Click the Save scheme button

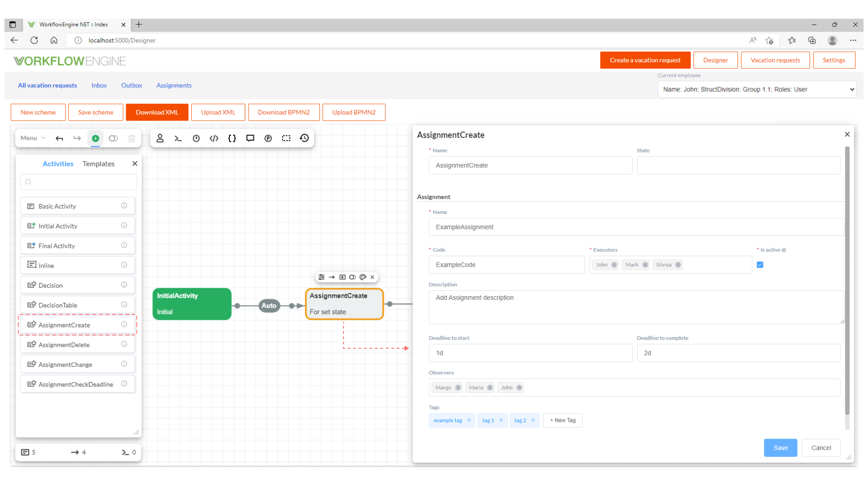tap(96, 112)
